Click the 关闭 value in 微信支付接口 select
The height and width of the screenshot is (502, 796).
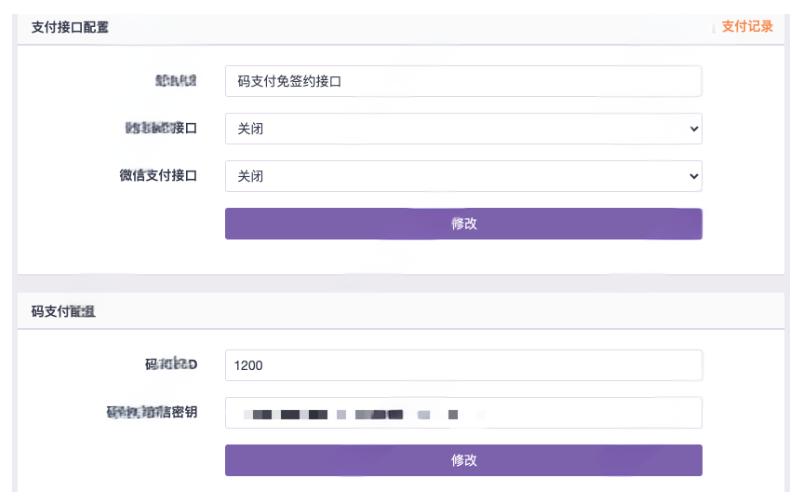(x=250, y=176)
